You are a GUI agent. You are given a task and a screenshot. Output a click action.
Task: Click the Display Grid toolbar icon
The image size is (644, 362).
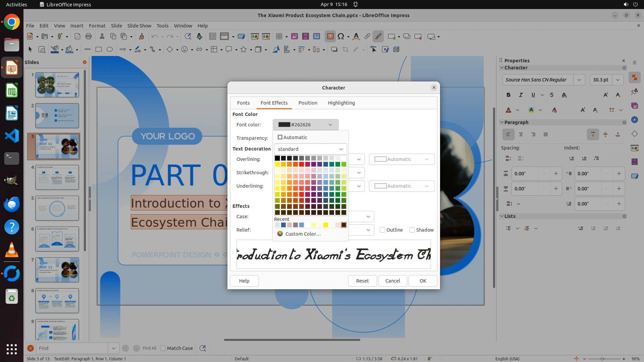[x=212, y=37]
